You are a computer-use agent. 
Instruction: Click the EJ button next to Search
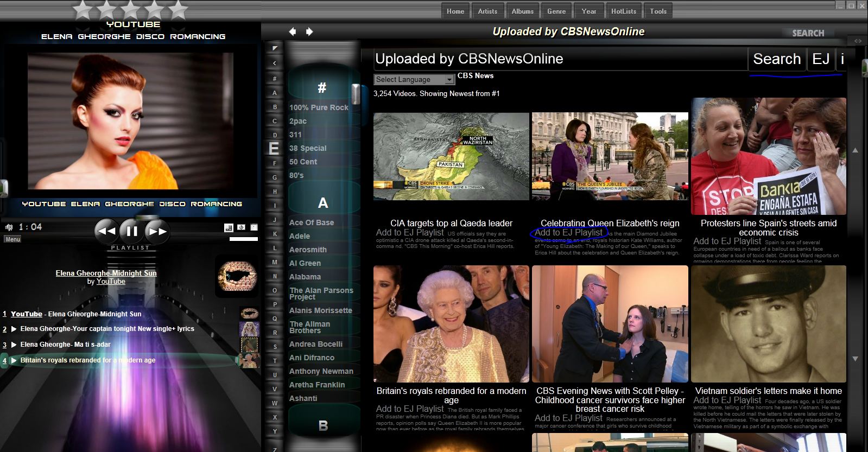821,59
